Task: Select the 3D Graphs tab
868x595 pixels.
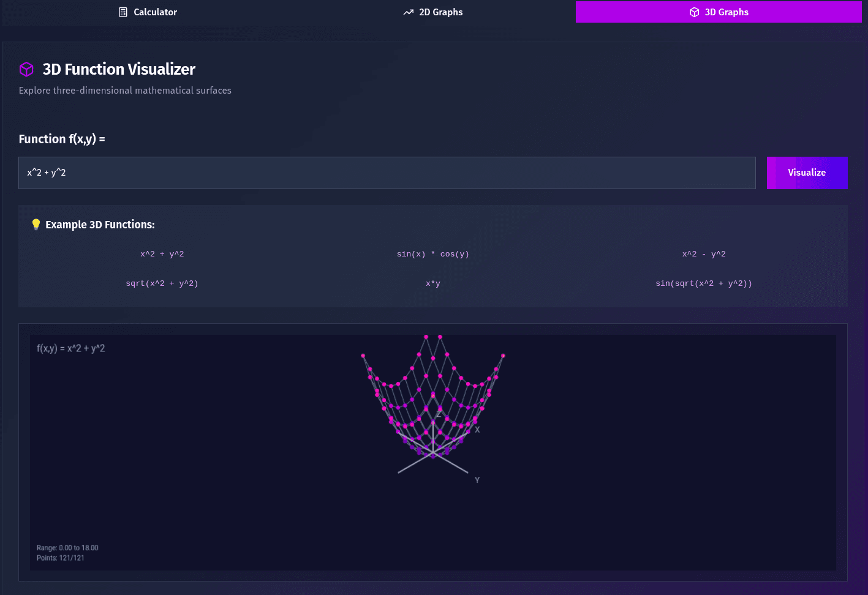Action: (719, 12)
